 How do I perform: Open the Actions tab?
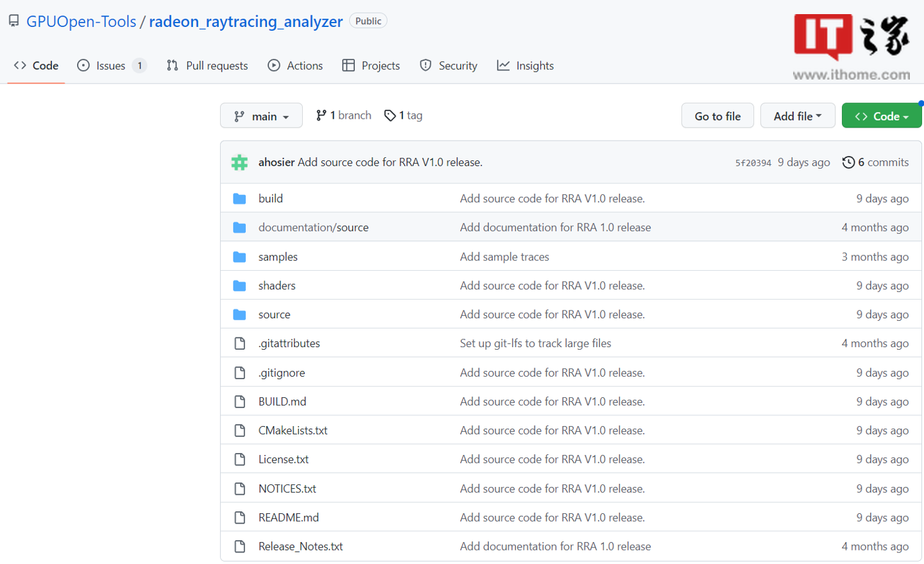click(x=295, y=65)
